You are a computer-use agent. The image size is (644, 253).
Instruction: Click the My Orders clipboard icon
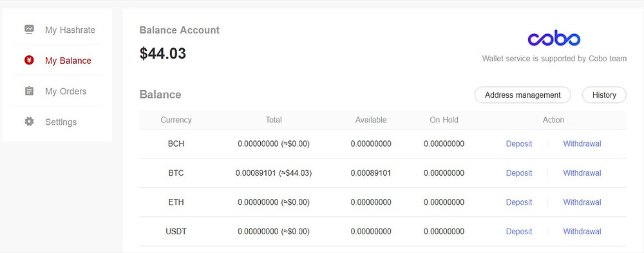coord(29,91)
